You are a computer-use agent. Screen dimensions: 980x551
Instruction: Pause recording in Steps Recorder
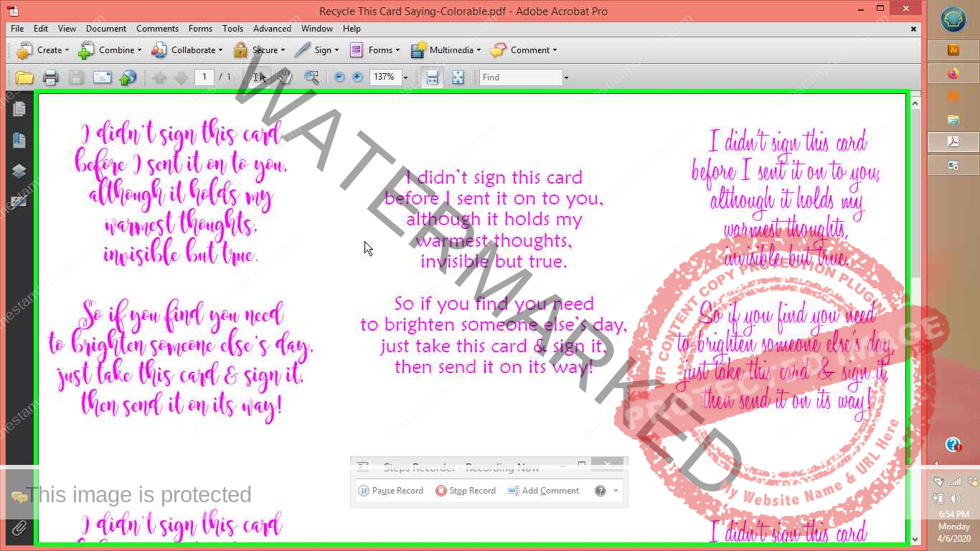(391, 491)
